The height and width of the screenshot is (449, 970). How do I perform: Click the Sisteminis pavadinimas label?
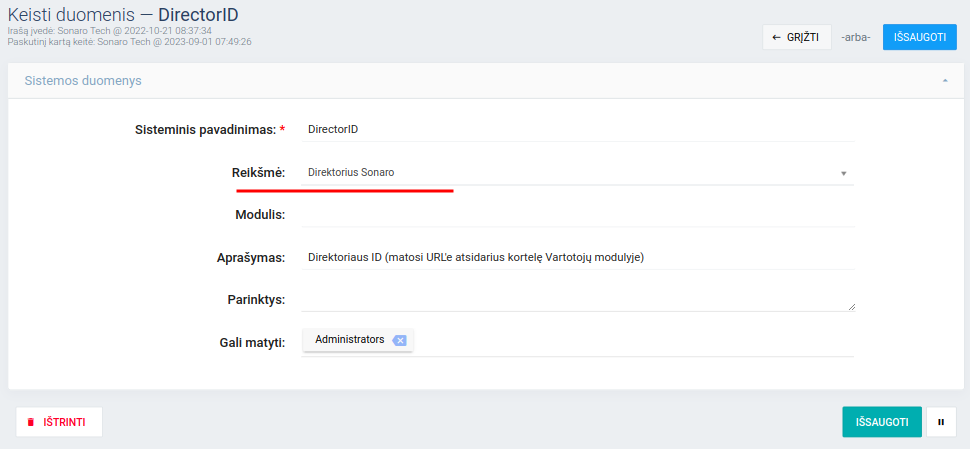pos(205,130)
